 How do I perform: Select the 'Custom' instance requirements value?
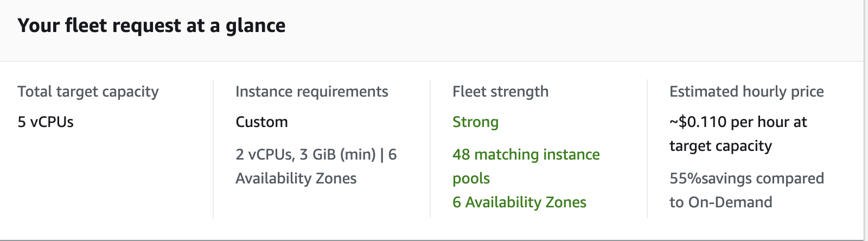pos(261,122)
